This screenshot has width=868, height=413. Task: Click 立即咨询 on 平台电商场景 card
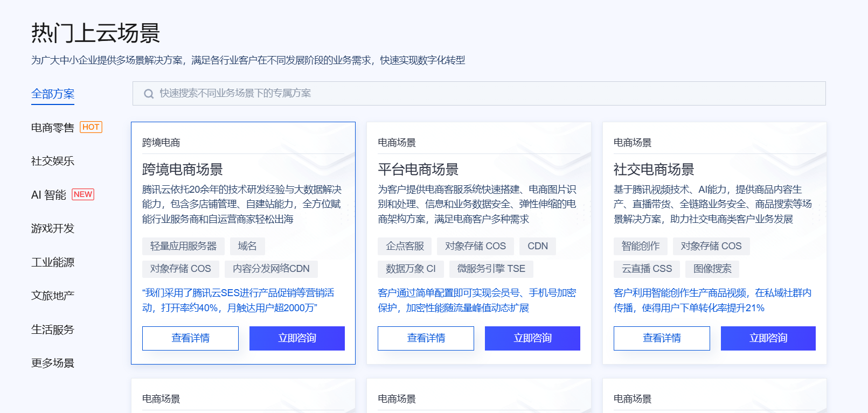click(x=532, y=338)
